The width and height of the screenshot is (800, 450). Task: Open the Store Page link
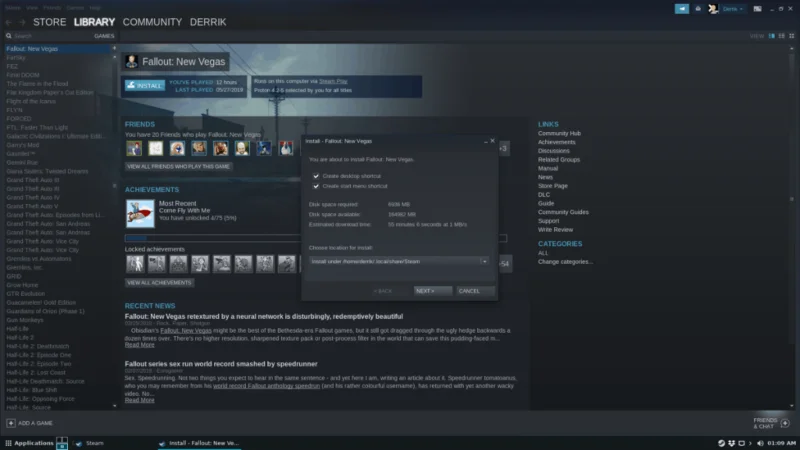553,186
